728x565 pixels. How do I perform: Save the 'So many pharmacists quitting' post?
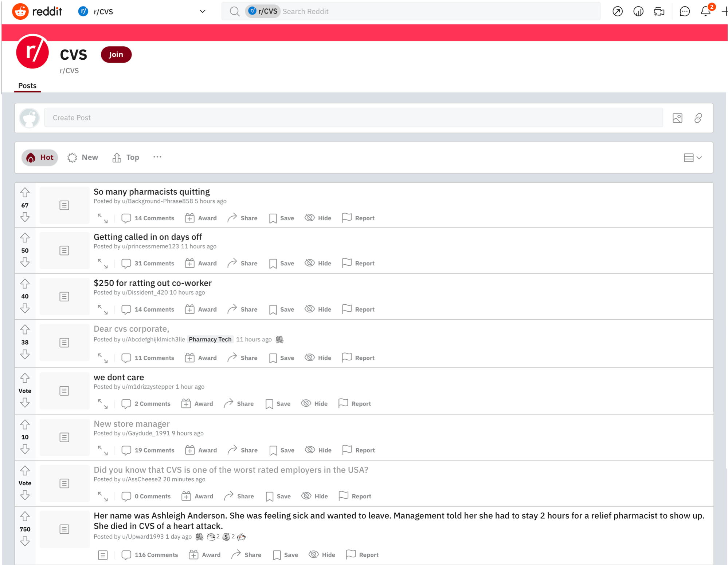click(x=282, y=218)
